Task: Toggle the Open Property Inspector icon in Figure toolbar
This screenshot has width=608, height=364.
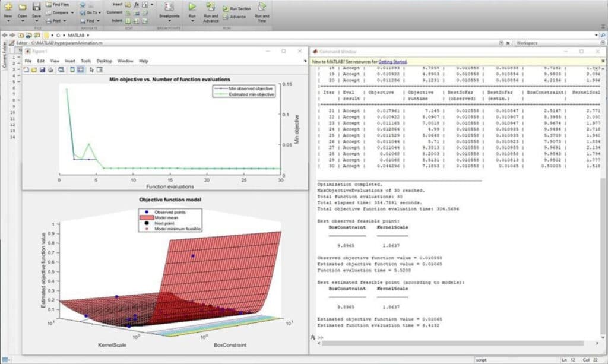Action: tap(100, 70)
